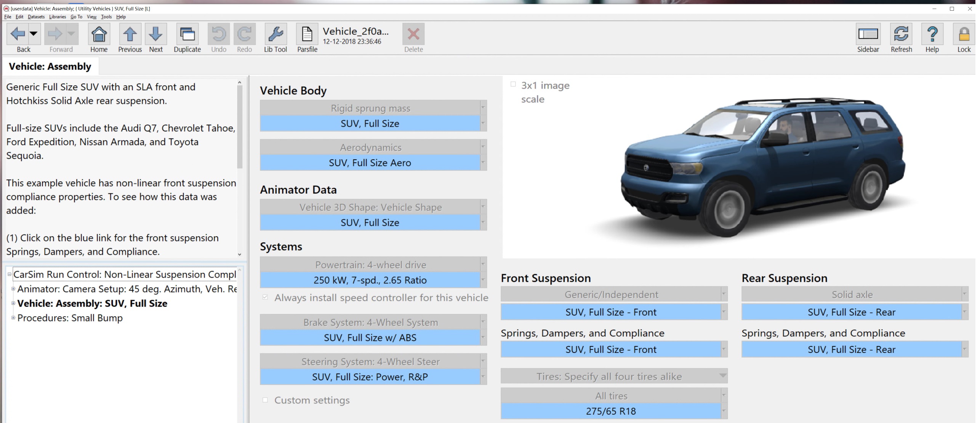Go to Previous dataset arrow icon
This screenshot has height=423, width=980.
(x=130, y=35)
